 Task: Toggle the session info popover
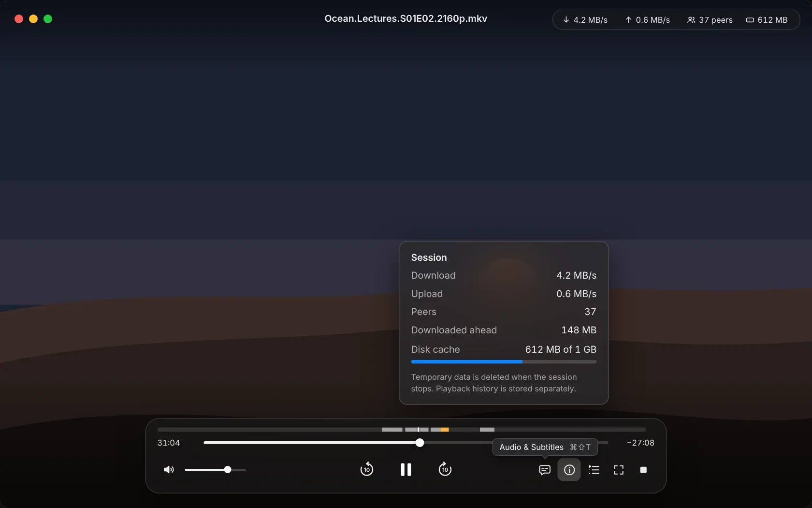coord(569,470)
